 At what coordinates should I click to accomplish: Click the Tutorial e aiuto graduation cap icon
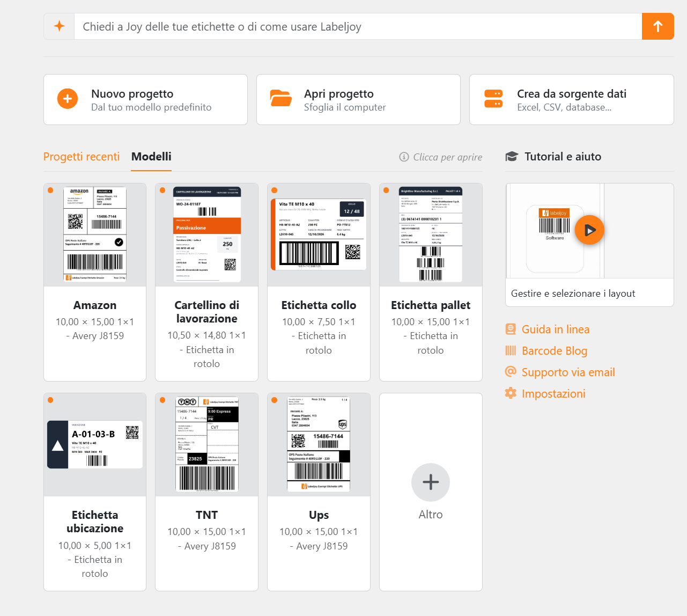click(x=512, y=157)
